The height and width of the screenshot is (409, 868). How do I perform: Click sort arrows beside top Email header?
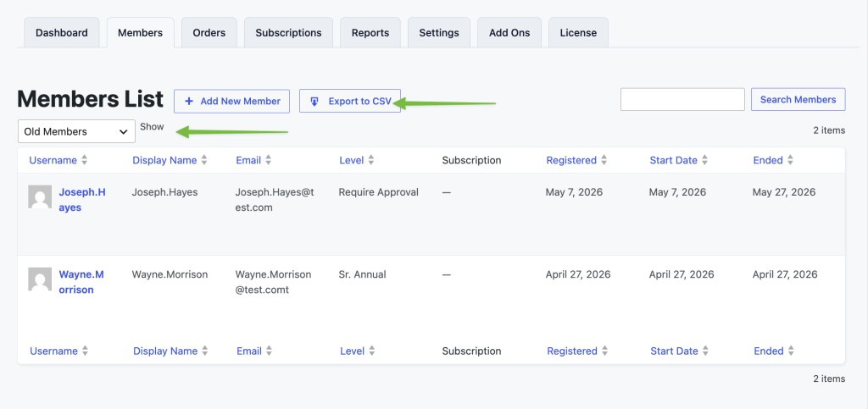pos(269,160)
